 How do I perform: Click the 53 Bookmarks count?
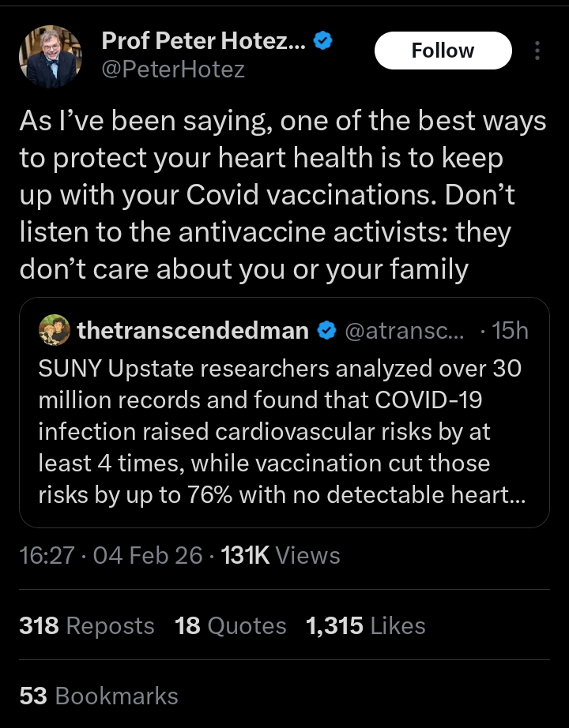[x=99, y=696]
